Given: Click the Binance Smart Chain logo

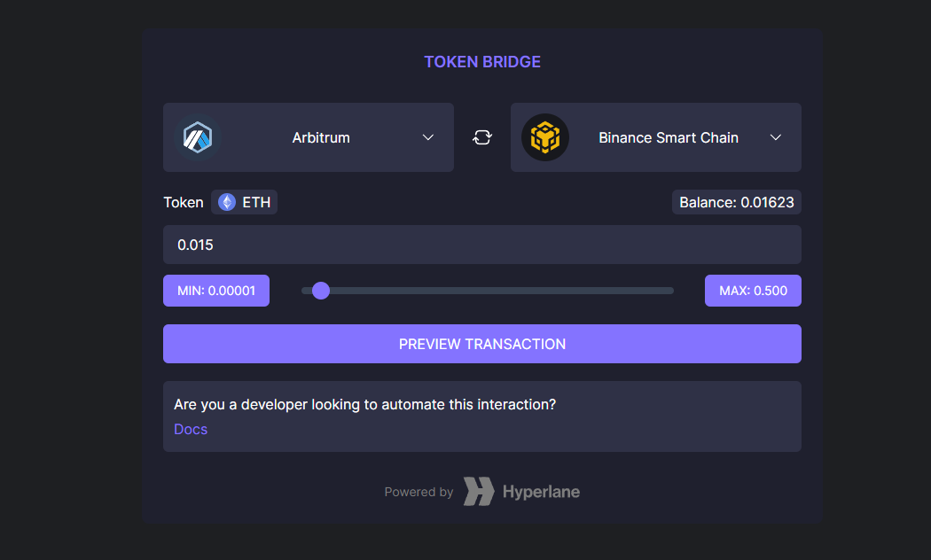Looking at the screenshot, I should click(546, 137).
